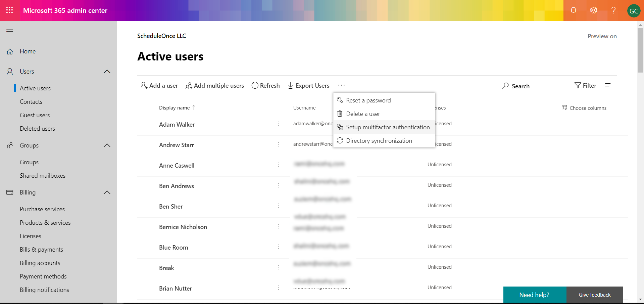Click the Microsoft 365 admin center title
The width and height of the screenshot is (644, 304).
(65, 10)
